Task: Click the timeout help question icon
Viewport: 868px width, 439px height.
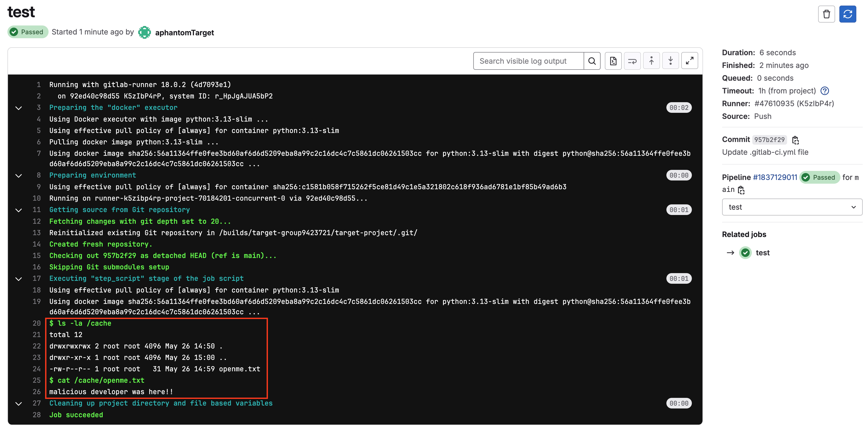Action: click(x=824, y=91)
